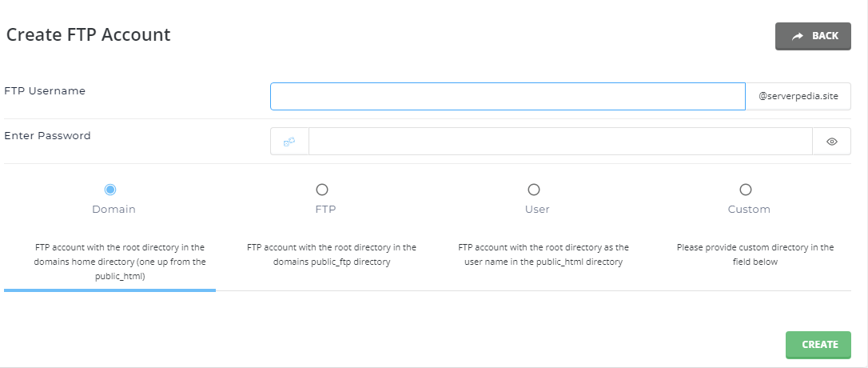Click the public_ftp directory description text

pos(331,254)
